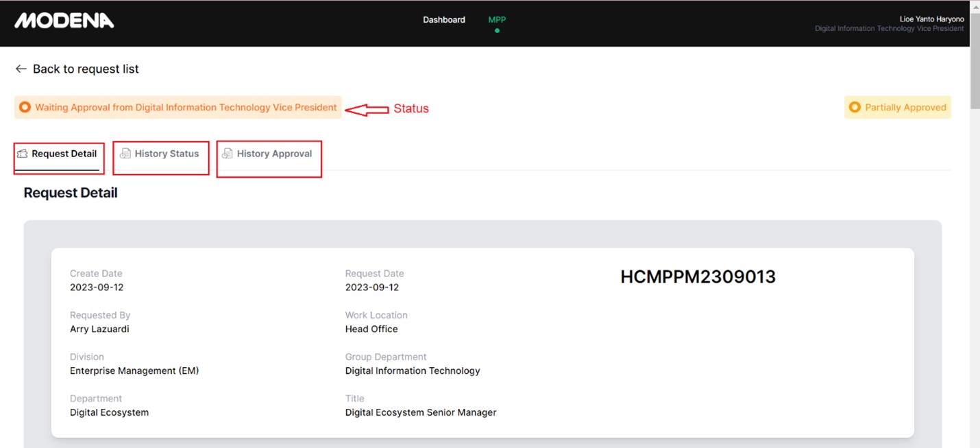Open the Dashboard menu item
980x448 pixels.
click(x=444, y=20)
